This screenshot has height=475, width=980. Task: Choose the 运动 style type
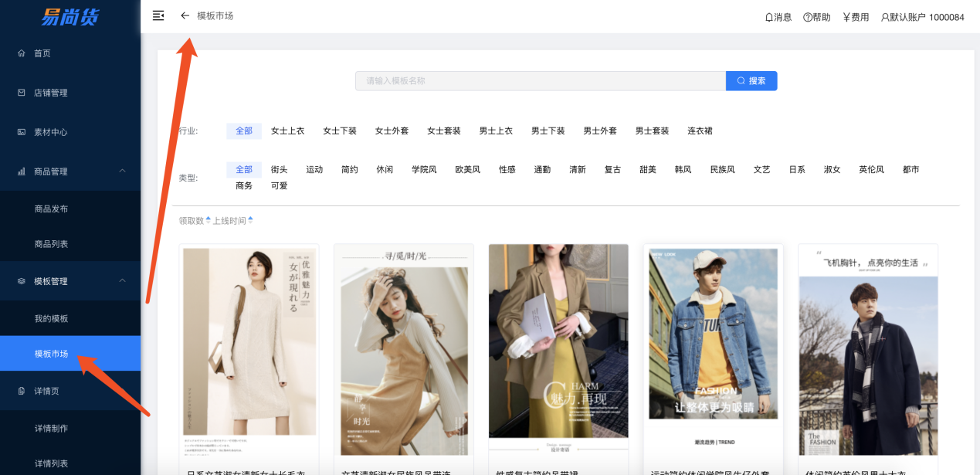coord(314,170)
